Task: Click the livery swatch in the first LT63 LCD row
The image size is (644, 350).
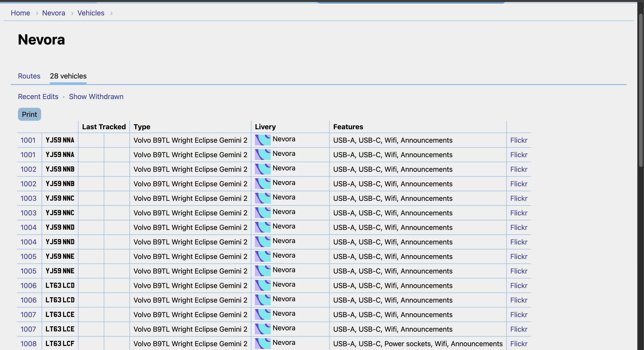Action: point(263,285)
